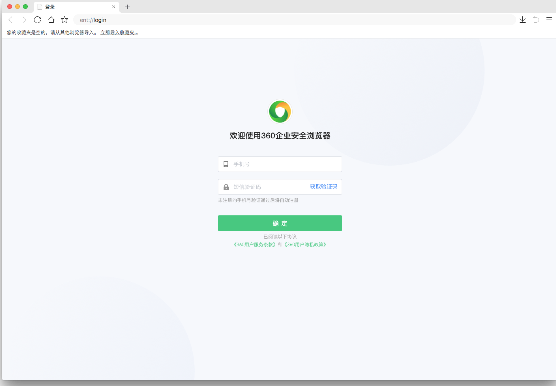Open a new tab with plus button
Viewport: 556px width, 386px height.
click(127, 7)
